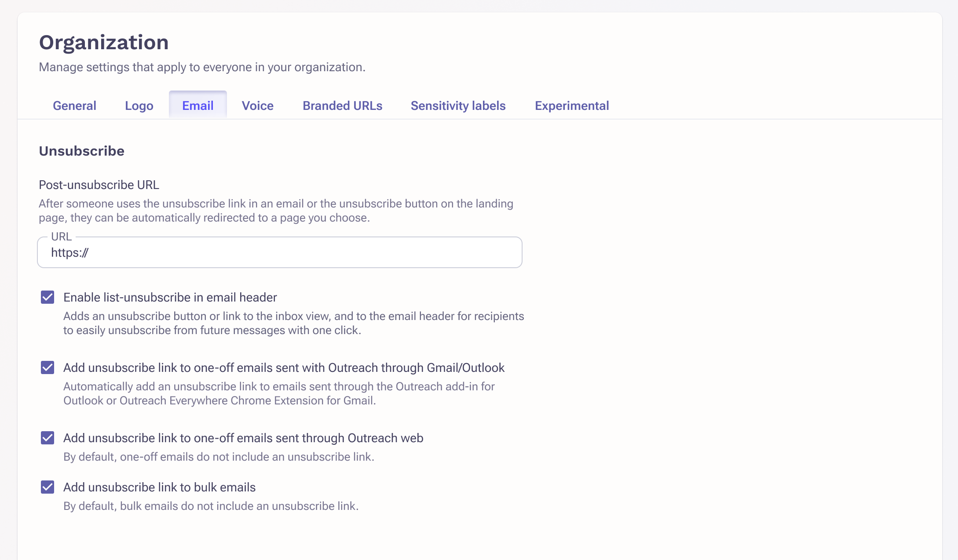Disable the Outreach web one-off unsubscribe checkbox
Screen dimensions: 958x560
click(48, 438)
